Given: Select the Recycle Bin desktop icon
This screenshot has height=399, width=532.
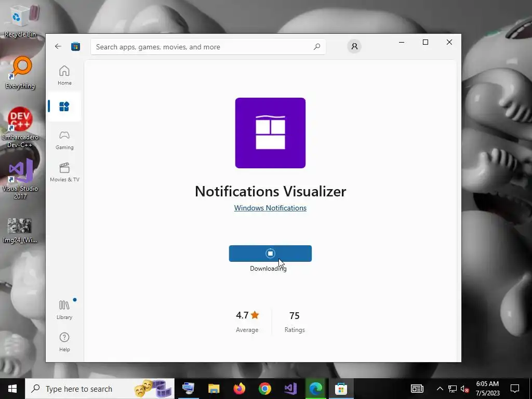Looking at the screenshot, I should coord(20,21).
